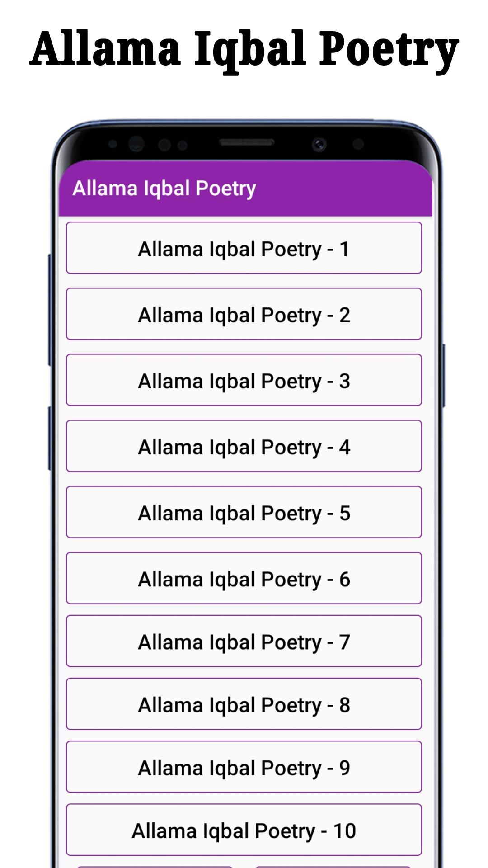Tap the Allama Iqbal Poetry - 3 button
488x868 pixels.
pos(244,380)
